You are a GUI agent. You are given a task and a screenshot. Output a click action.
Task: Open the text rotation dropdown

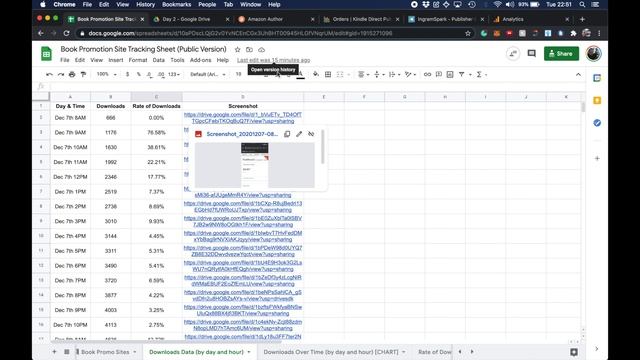click(409, 75)
